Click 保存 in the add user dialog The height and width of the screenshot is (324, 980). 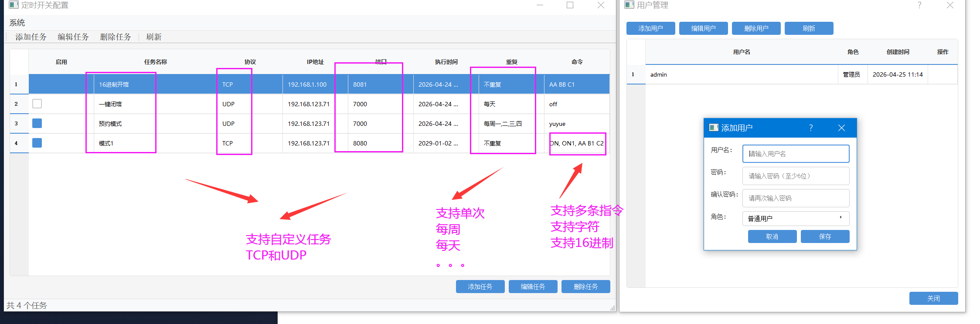[x=825, y=236]
